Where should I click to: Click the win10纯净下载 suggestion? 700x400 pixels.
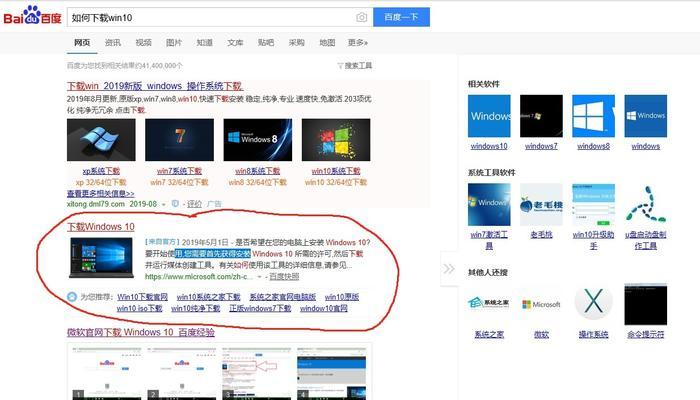point(196,308)
